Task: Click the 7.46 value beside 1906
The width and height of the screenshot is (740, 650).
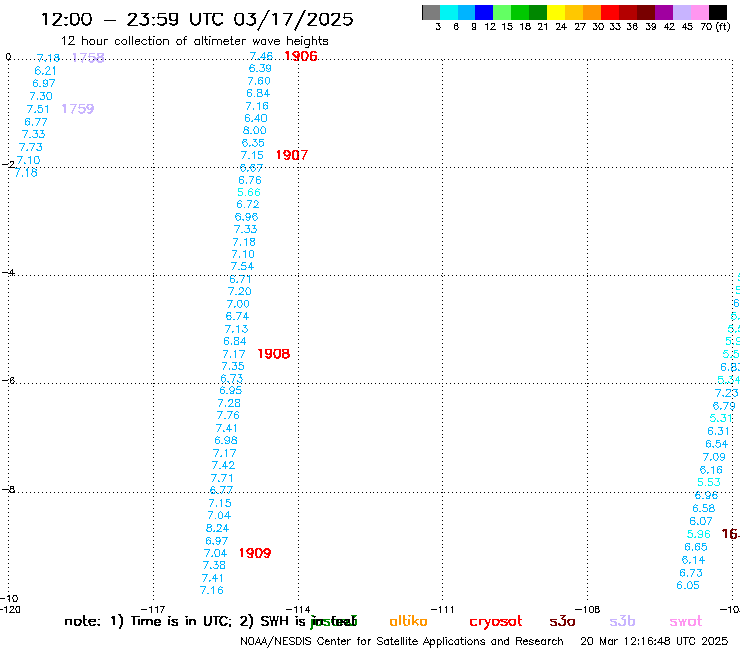Action: pos(261,56)
